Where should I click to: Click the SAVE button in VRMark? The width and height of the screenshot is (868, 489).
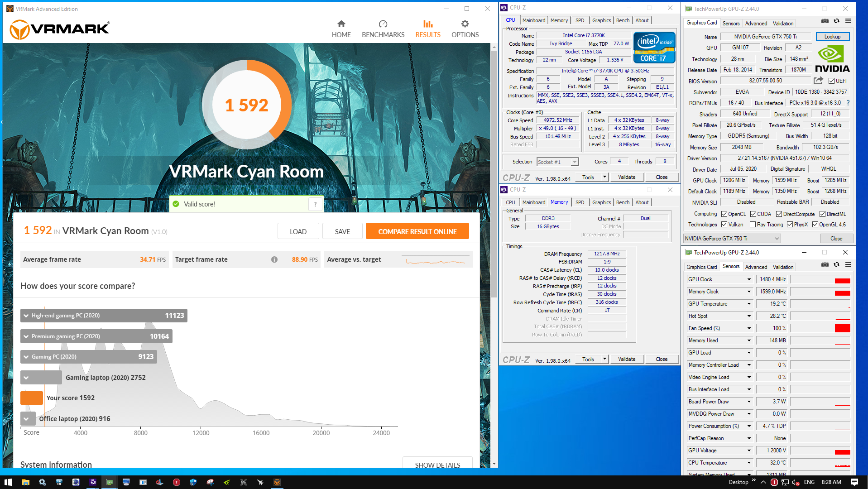coord(342,231)
